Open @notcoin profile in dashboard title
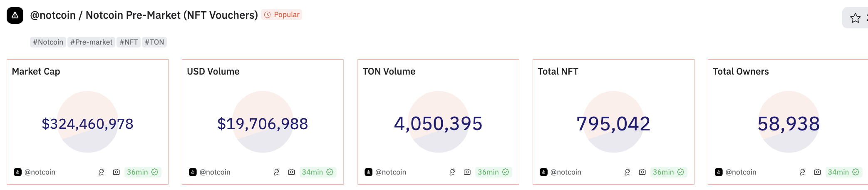The height and width of the screenshot is (190, 868). [x=53, y=15]
